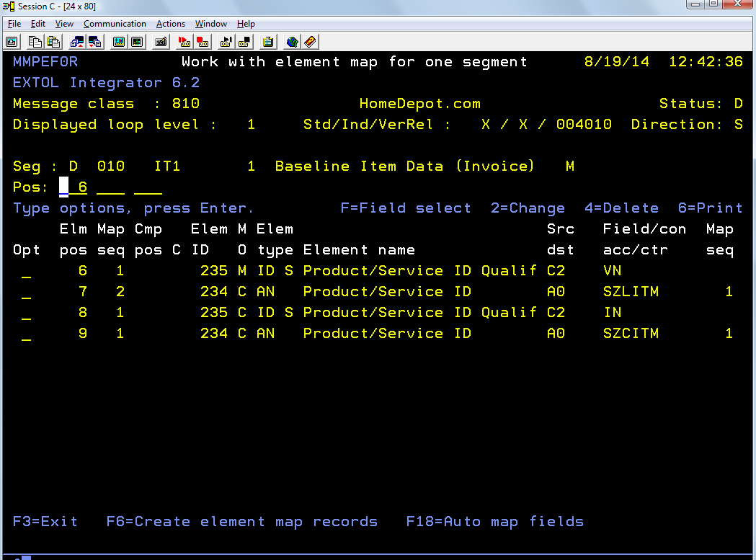Click the Receive File from Host icon
Screen dimensions: 756x560
click(95, 42)
